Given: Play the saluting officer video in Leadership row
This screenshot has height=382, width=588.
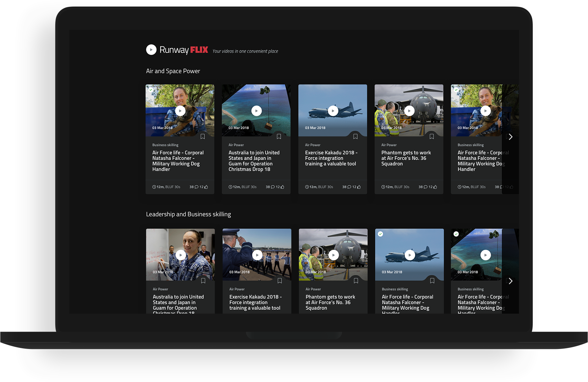Looking at the screenshot, I should tap(257, 255).
